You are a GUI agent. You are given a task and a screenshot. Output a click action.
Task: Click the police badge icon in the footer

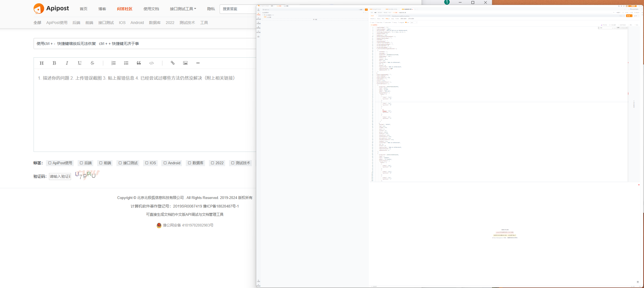159,225
